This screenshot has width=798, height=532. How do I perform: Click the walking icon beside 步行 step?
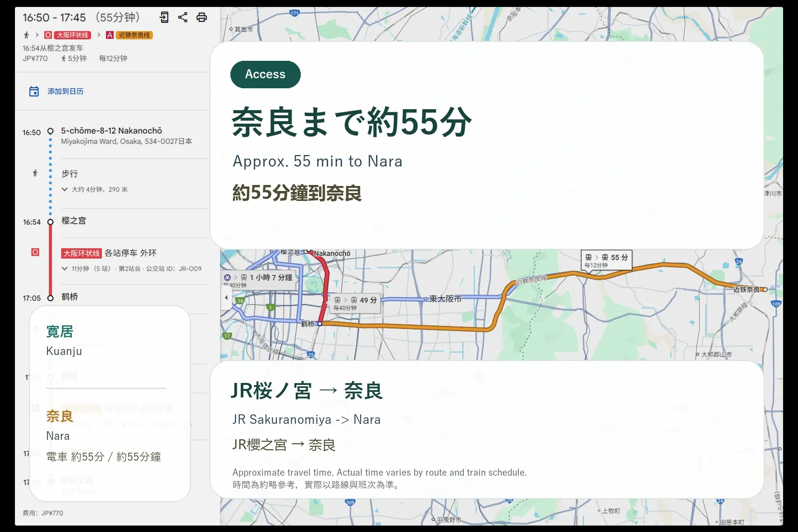(x=35, y=174)
